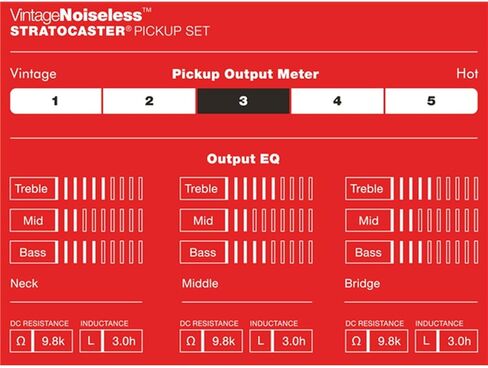
Task: Click the Neck 9.8k resistance value
Action: click(53, 341)
